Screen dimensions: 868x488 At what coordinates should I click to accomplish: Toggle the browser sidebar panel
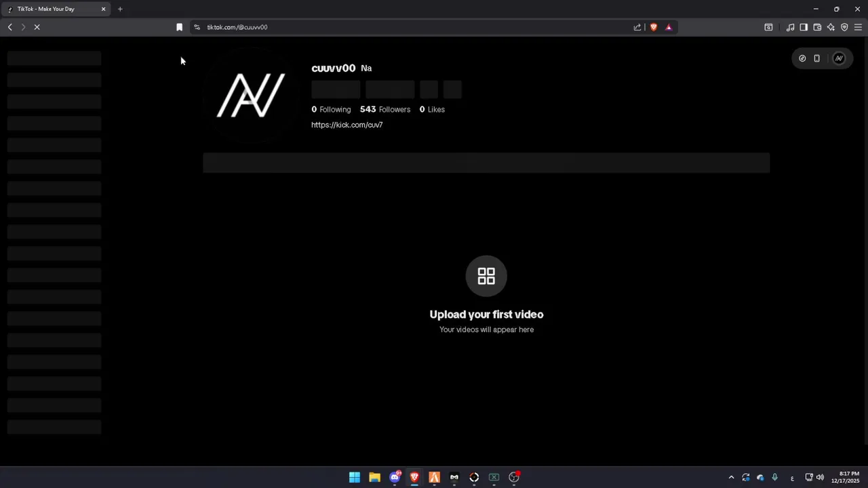(x=804, y=27)
